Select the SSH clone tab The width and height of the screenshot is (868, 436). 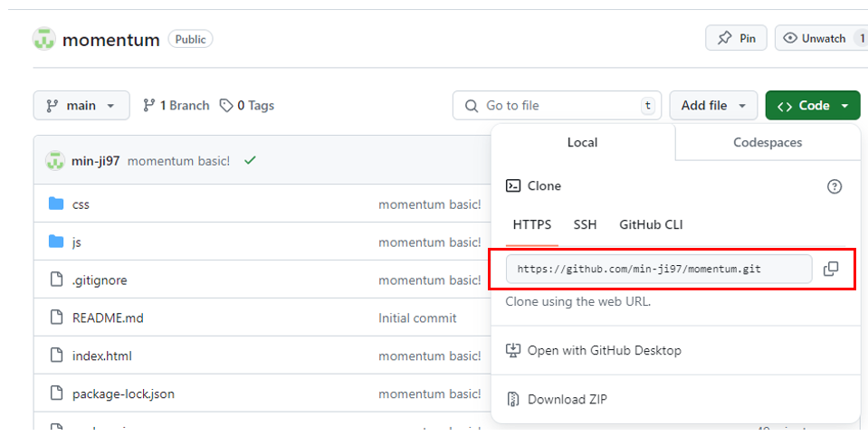(x=585, y=224)
